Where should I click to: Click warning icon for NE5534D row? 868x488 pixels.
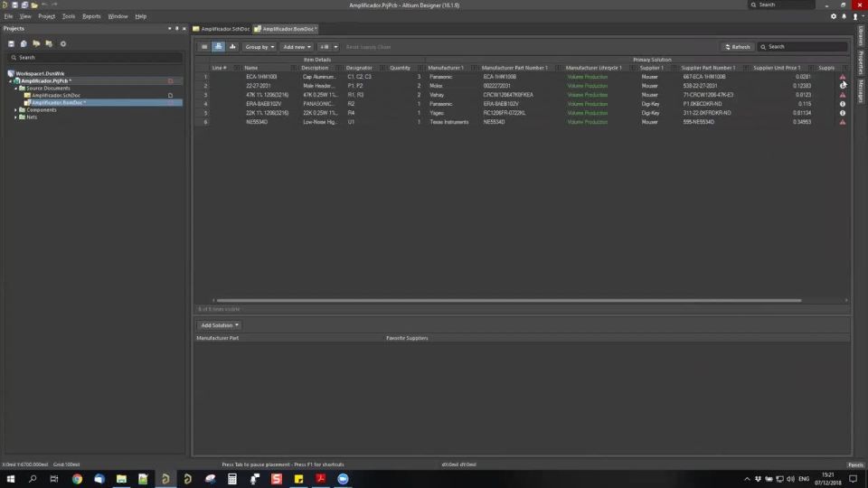click(843, 122)
